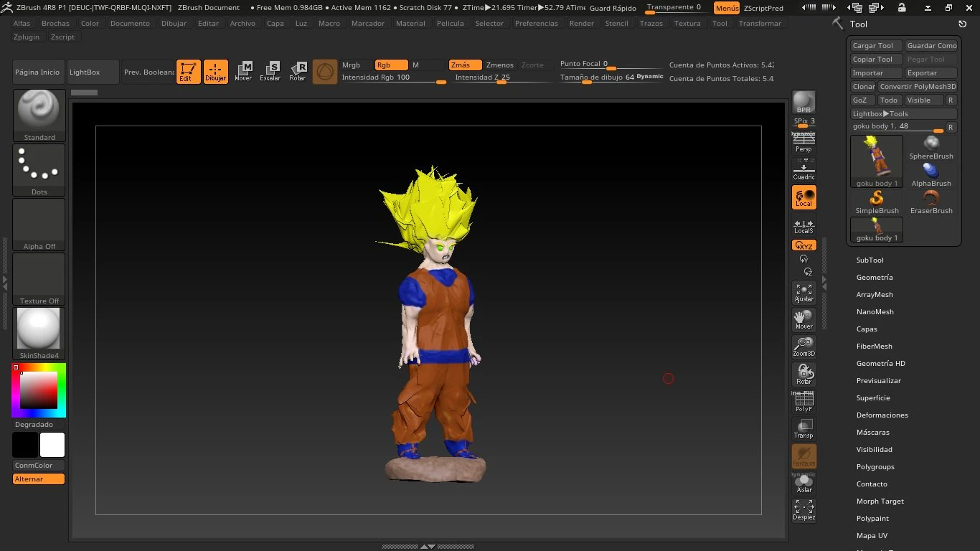Expand the ArrayMesh section
Image resolution: width=980 pixels, height=551 pixels.
pos(875,295)
